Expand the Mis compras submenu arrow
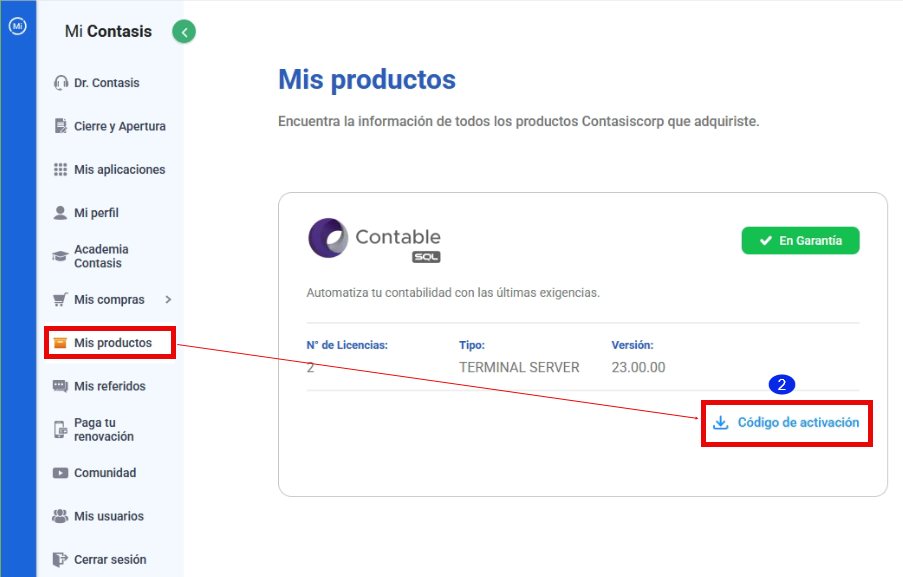 pyautogui.click(x=168, y=299)
